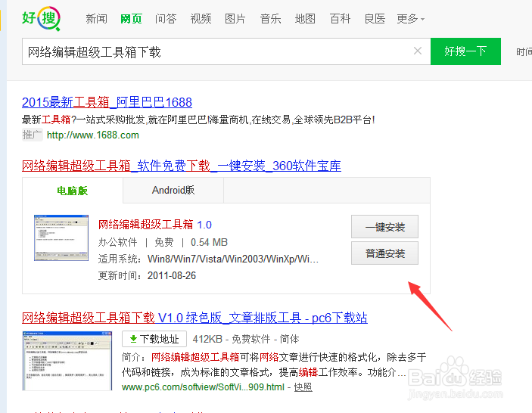Click the 更新时间: 2011-08-26 text
The height and width of the screenshot is (413, 532).
click(147, 275)
